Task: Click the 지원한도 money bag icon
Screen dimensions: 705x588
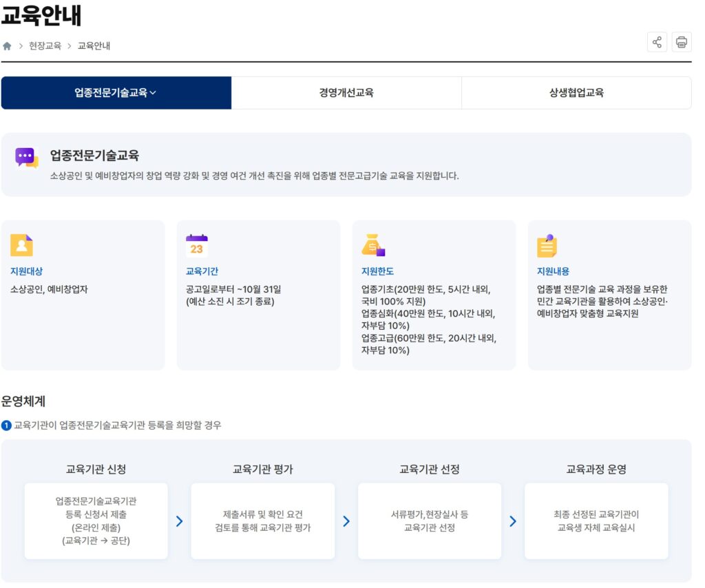Action: [x=373, y=245]
